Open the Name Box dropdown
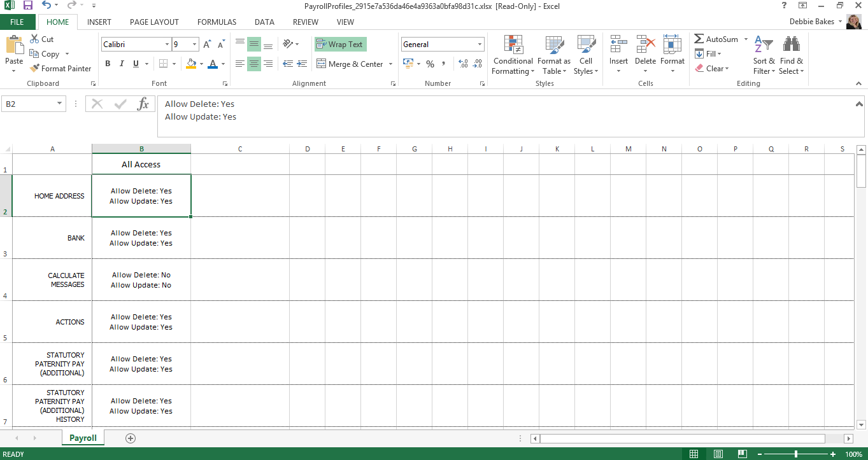Viewport: 868px width, 460px height. click(60, 104)
